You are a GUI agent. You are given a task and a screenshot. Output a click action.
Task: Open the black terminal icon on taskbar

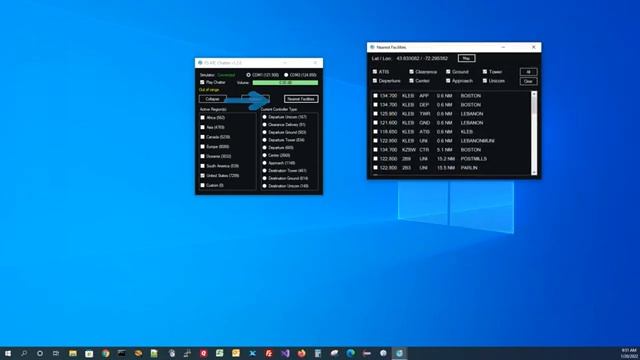pyautogui.click(x=122, y=353)
